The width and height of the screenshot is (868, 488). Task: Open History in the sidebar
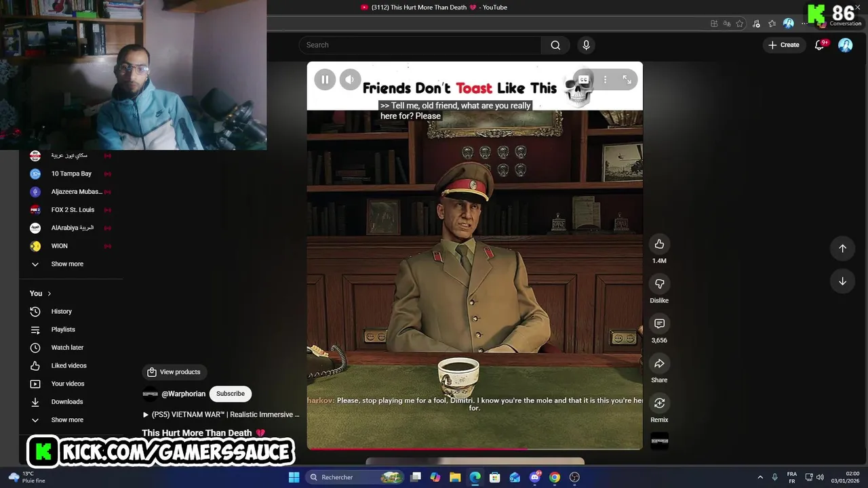(61, 312)
